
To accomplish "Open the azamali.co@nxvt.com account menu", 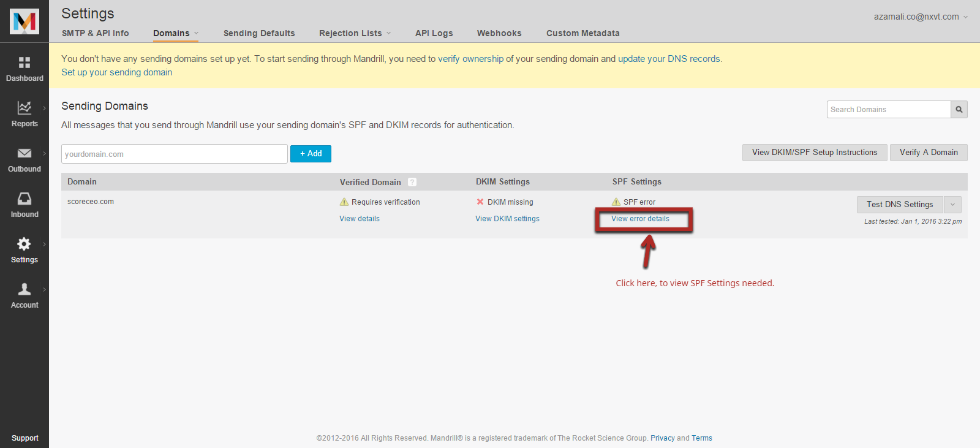I will 921,17.
